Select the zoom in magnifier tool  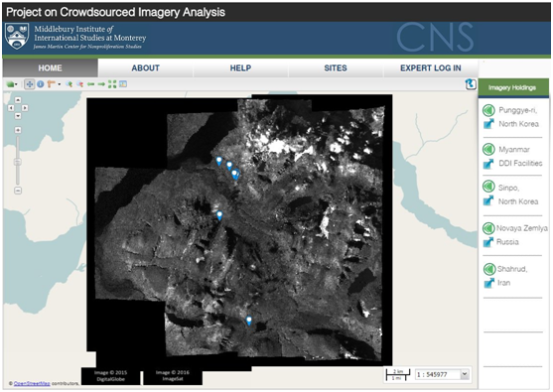pyautogui.click(x=69, y=84)
